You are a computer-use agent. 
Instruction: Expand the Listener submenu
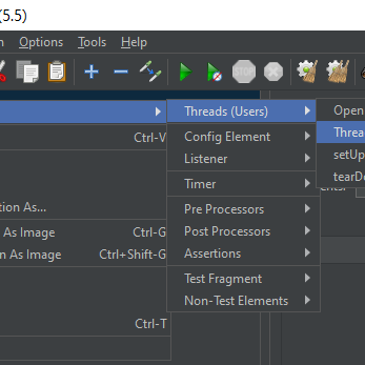pos(243,159)
